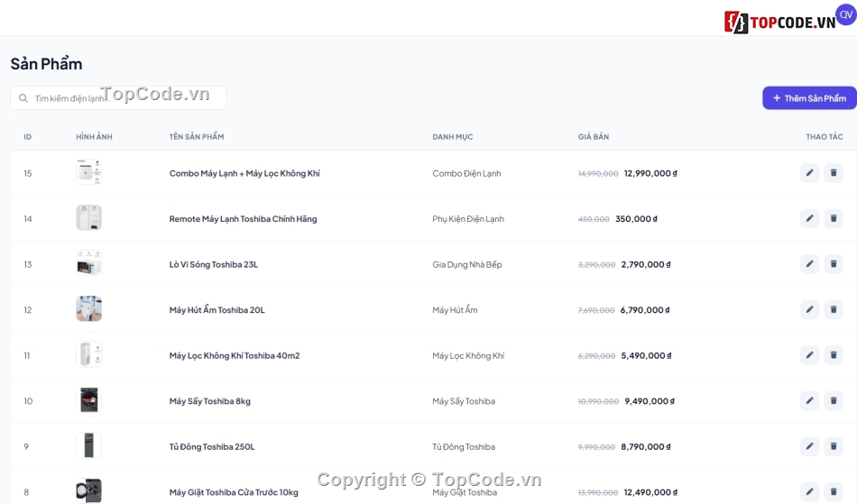Delete the Combo Máy Lạnh + Máy Lọc Không Khí product

(x=834, y=173)
